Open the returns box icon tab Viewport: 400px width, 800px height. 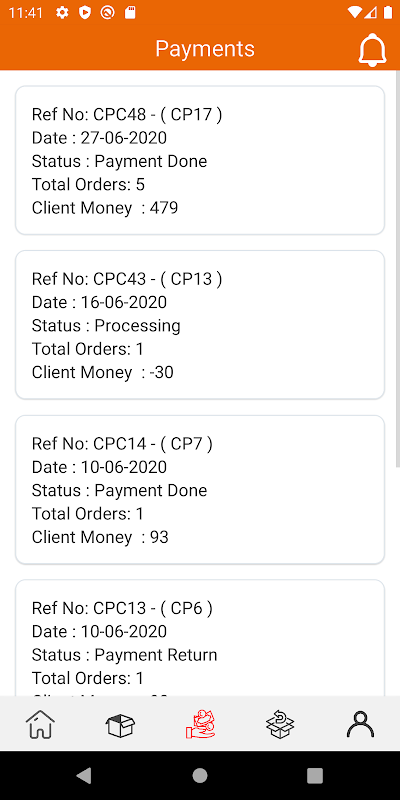[x=280, y=724]
